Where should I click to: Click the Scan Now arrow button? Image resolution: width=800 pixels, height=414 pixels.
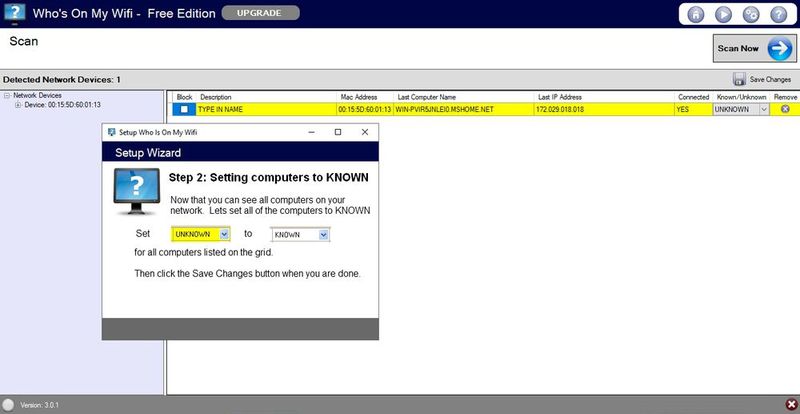point(755,48)
